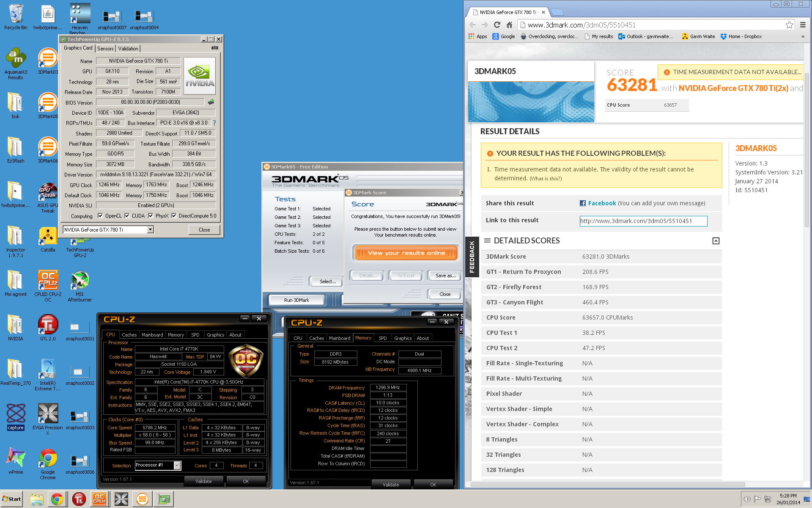Click the BIOS save icon in GPU-Z
The image size is (812, 508).
[211, 102]
